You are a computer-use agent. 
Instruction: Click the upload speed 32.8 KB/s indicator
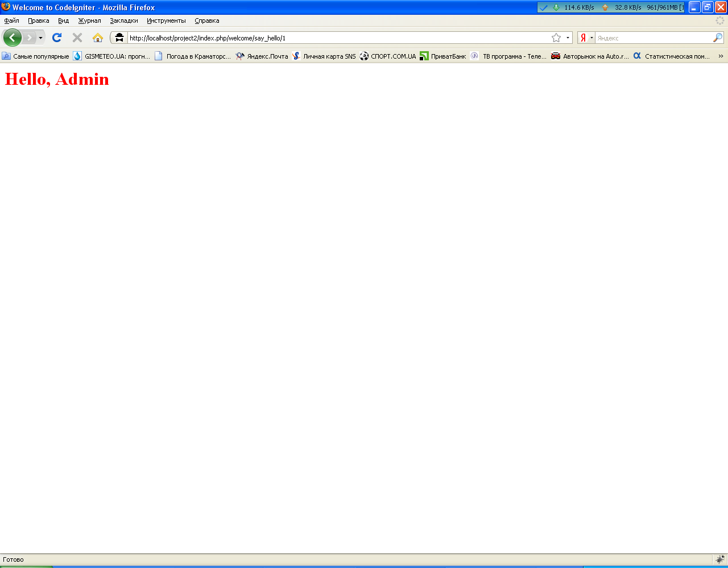(x=622, y=7)
